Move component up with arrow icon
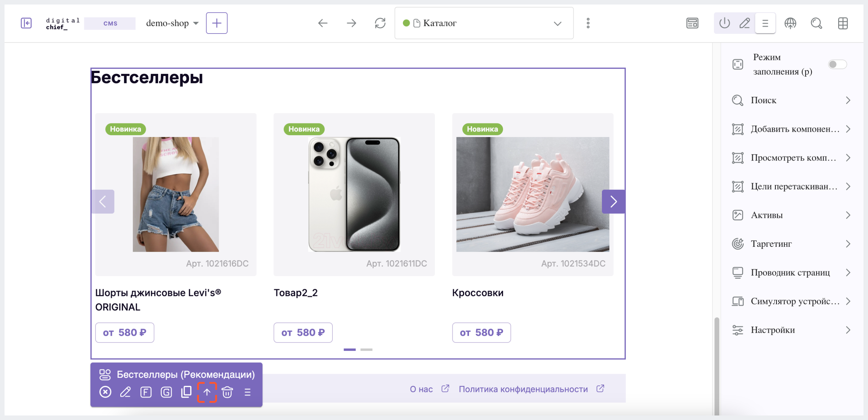This screenshot has width=868, height=420. tap(207, 392)
